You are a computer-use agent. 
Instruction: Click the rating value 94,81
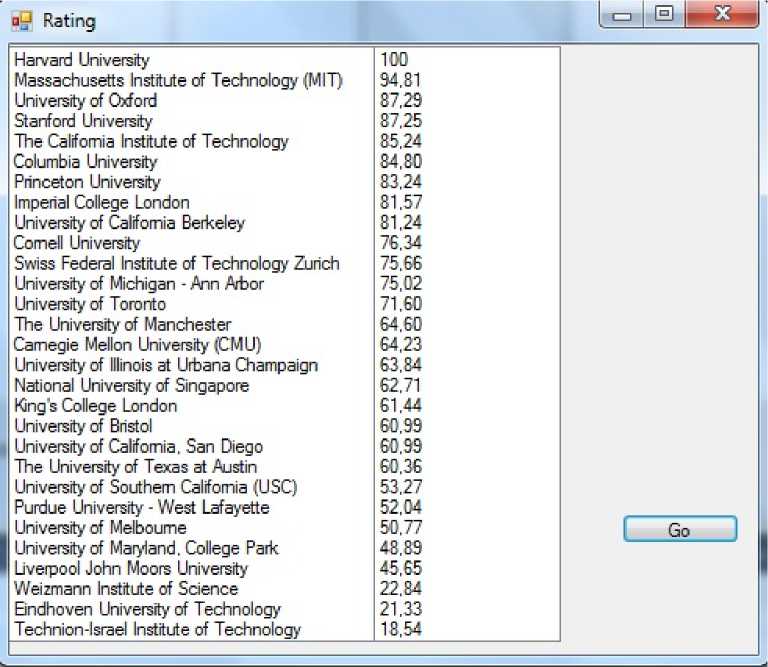(401, 80)
